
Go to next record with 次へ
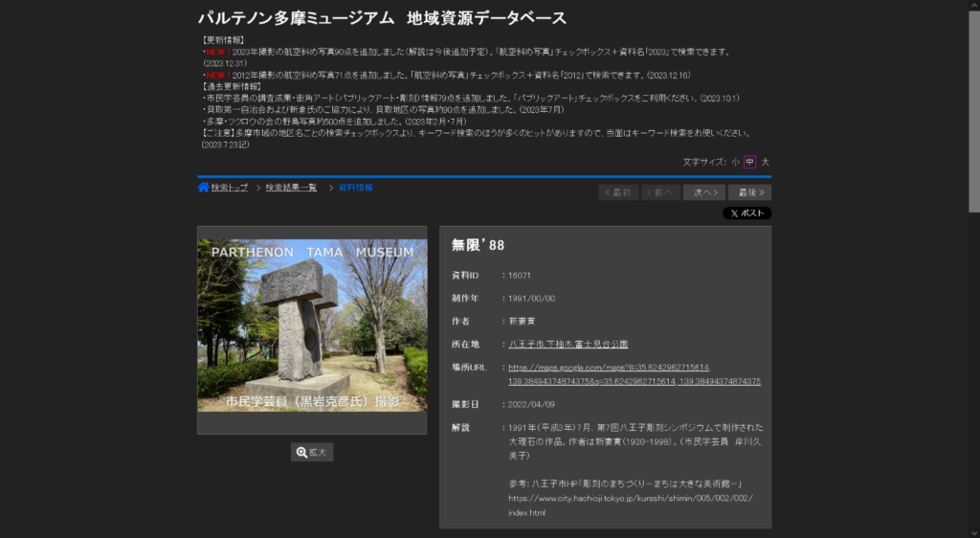coord(703,192)
